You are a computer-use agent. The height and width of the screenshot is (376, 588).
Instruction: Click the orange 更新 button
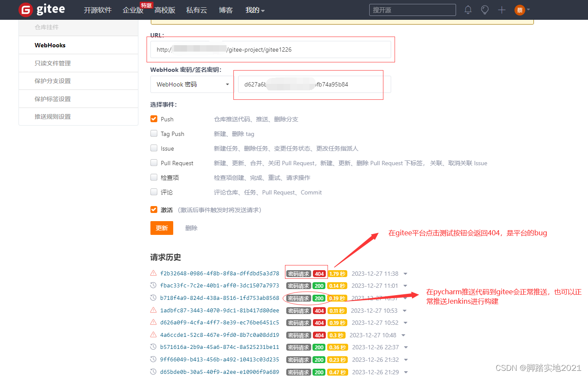pyautogui.click(x=162, y=228)
